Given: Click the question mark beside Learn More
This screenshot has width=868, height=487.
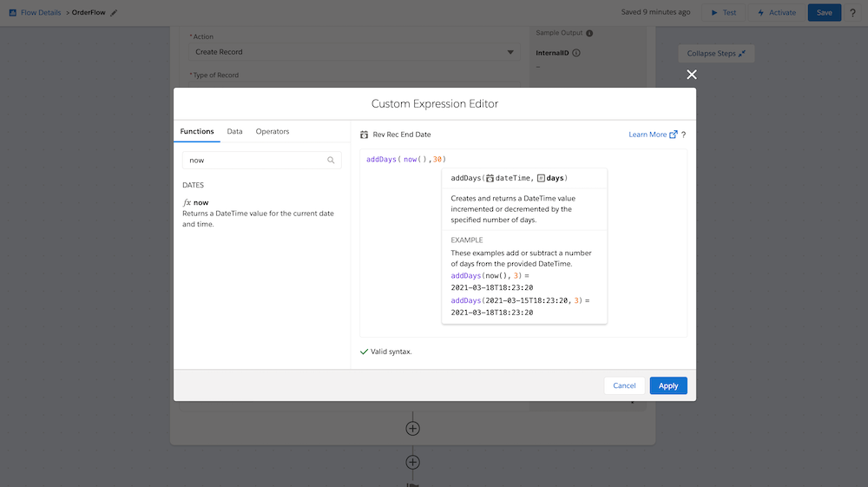Looking at the screenshot, I should pos(684,135).
